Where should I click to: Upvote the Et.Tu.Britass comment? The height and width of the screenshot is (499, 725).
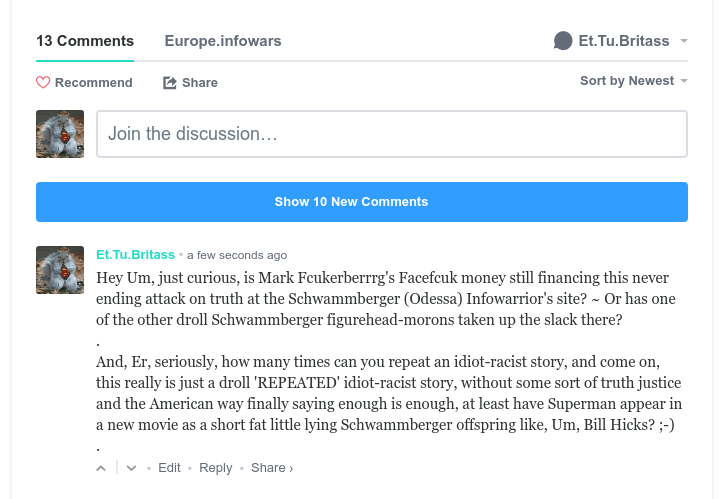click(x=101, y=468)
